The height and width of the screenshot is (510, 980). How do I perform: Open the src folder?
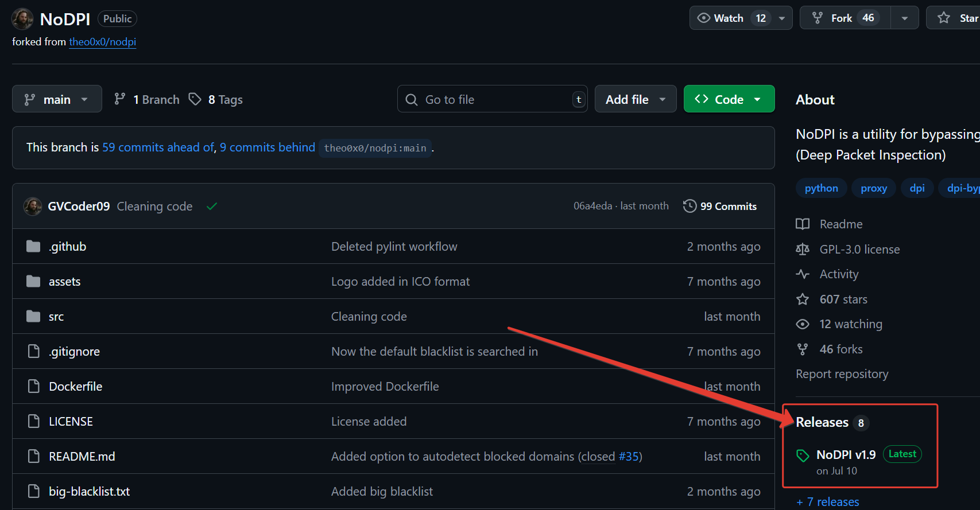pyautogui.click(x=56, y=317)
